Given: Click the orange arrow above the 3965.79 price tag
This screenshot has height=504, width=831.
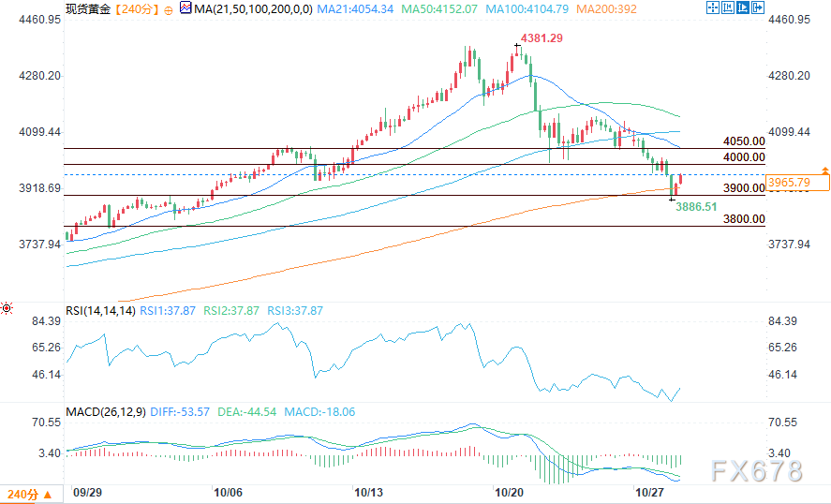Looking at the screenshot, I should 824,170.
